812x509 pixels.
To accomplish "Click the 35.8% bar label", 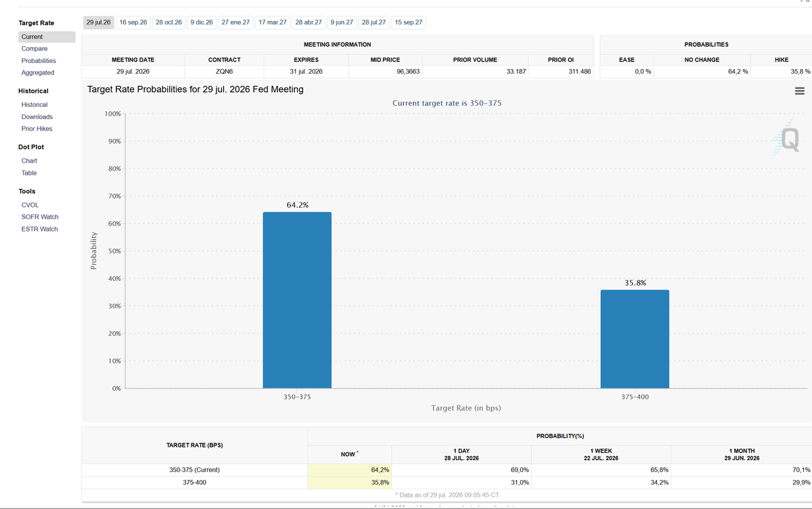I will click(x=635, y=283).
